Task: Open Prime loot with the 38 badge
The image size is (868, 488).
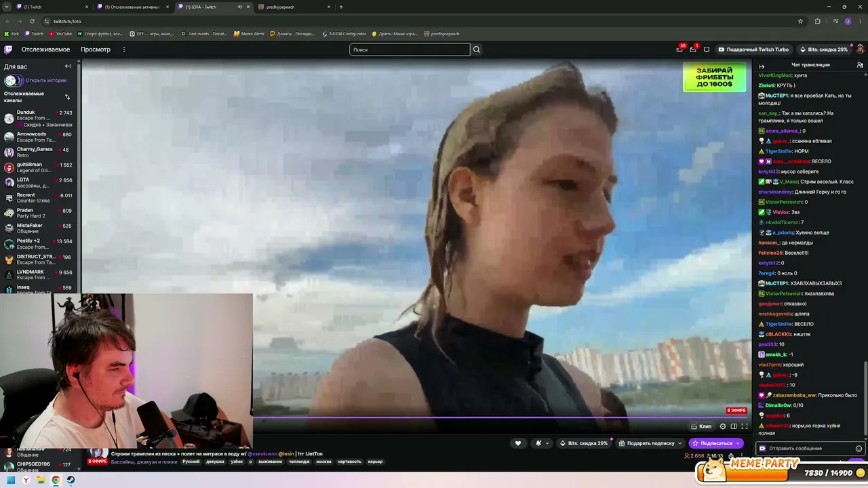Action: tap(679, 49)
